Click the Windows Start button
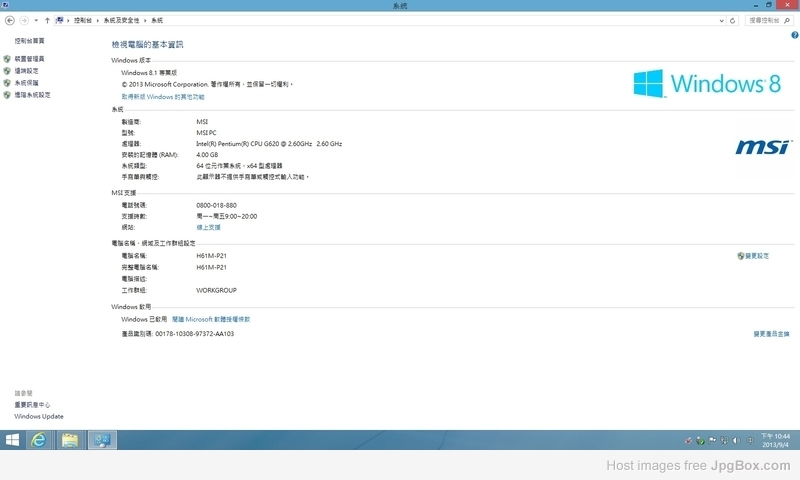 [x=13, y=440]
